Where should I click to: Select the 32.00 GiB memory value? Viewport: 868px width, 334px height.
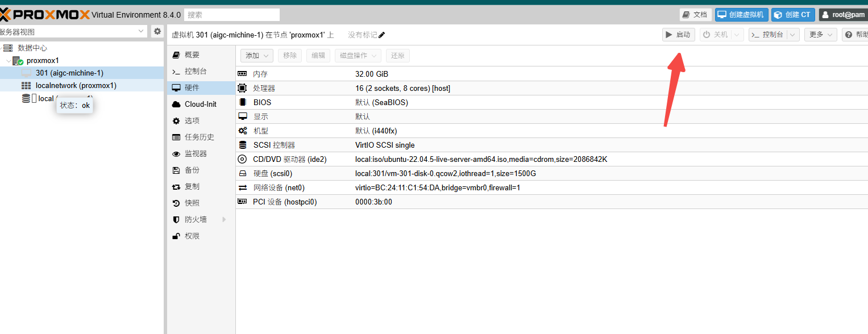[372, 74]
